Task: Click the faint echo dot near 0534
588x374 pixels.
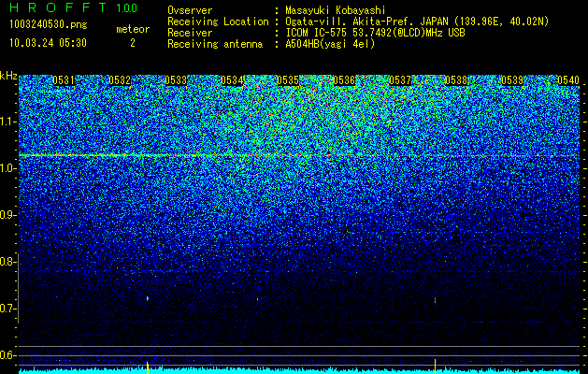Action: pyautogui.click(x=258, y=299)
